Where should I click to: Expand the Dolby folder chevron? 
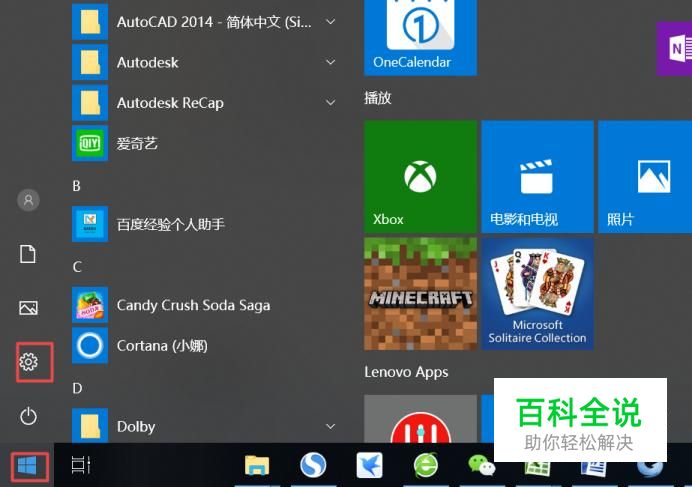click(330, 426)
